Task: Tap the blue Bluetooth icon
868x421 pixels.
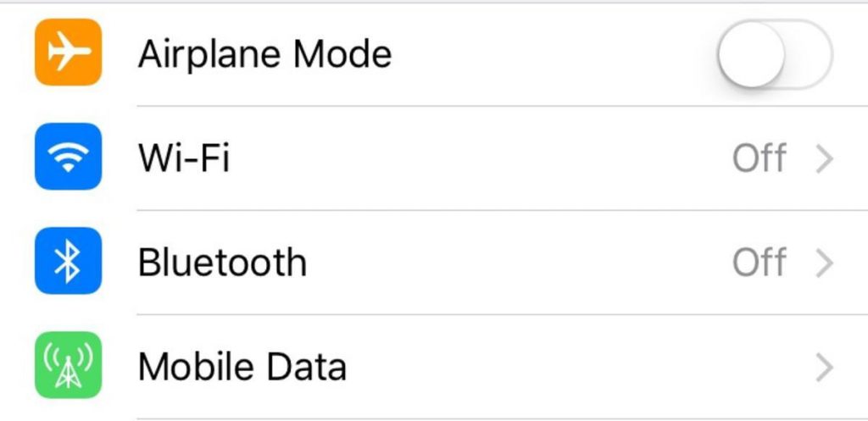Action: 68,261
